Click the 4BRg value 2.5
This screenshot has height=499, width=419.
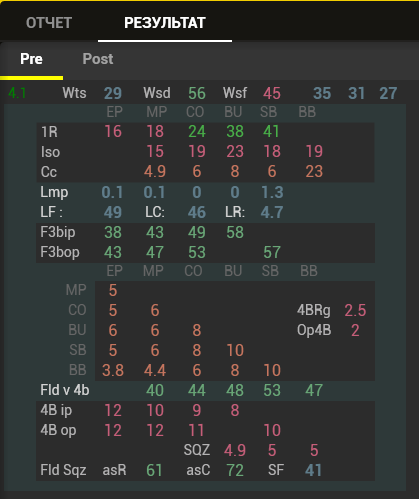[x=355, y=310]
